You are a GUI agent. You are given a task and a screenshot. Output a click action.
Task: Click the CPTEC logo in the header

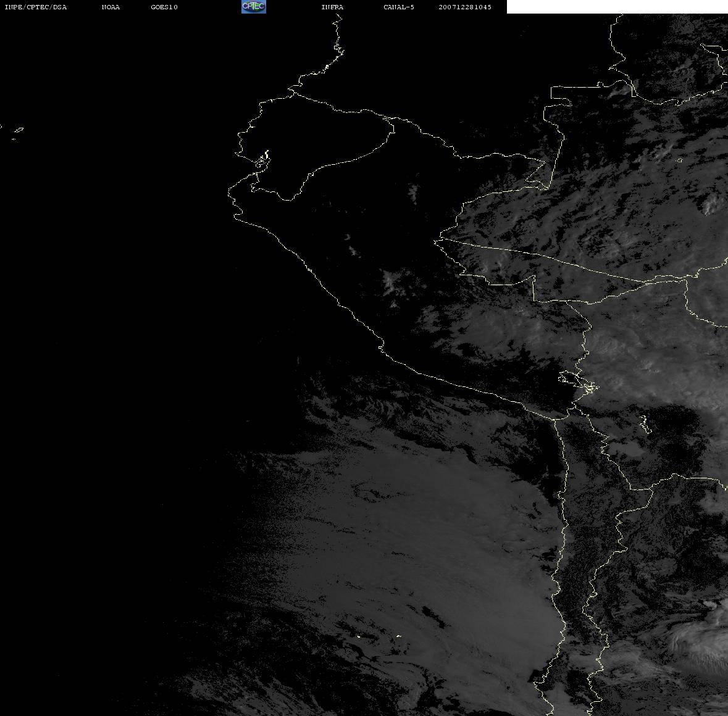(x=253, y=7)
